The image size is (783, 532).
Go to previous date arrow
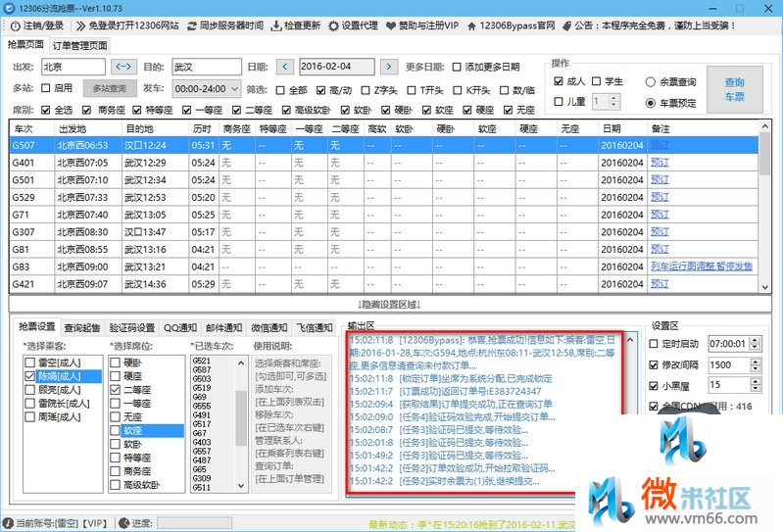pos(284,67)
